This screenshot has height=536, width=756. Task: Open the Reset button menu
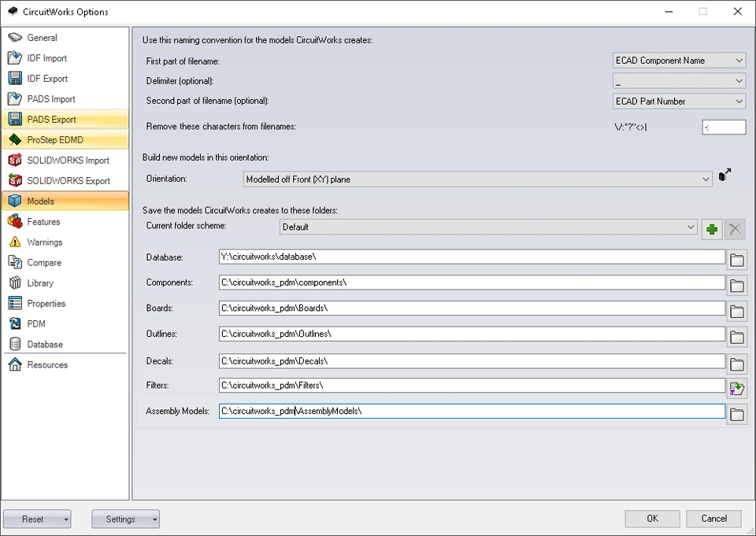[x=66, y=519]
